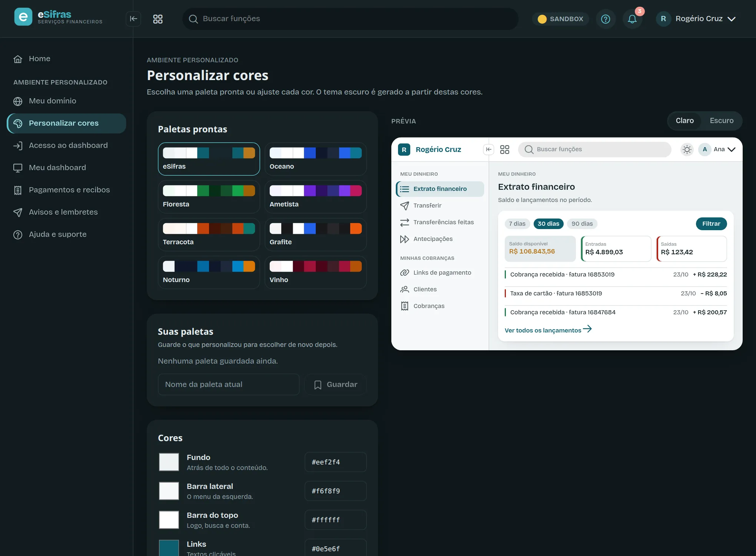Image resolution: width=756 pixels, height=556 pixels.
Task: Click the SANDBOX environment badge
Action: pyautogui.click(x=560, y=19)
